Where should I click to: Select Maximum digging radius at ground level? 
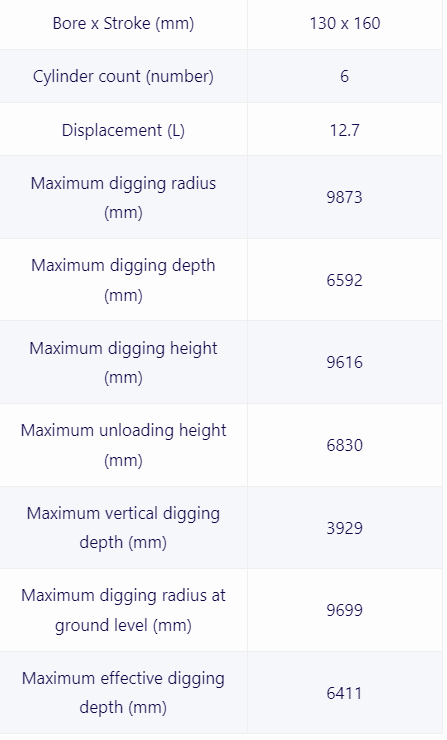click(x=123, y=610)
